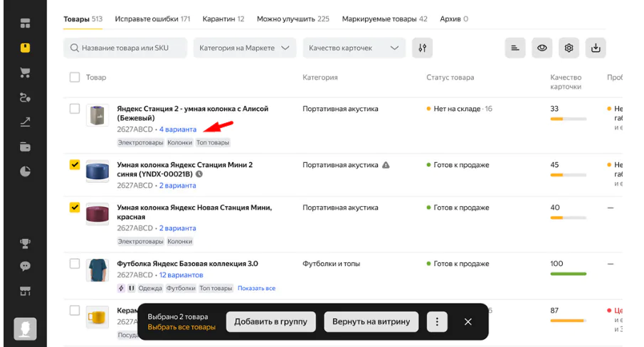Check the bottom yellow mug row checkbox

(x=75, y=310)
